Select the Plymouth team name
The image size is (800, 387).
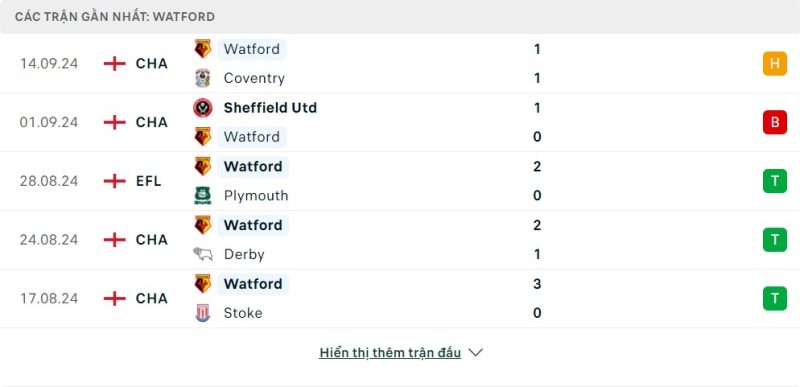pos(256,196)
